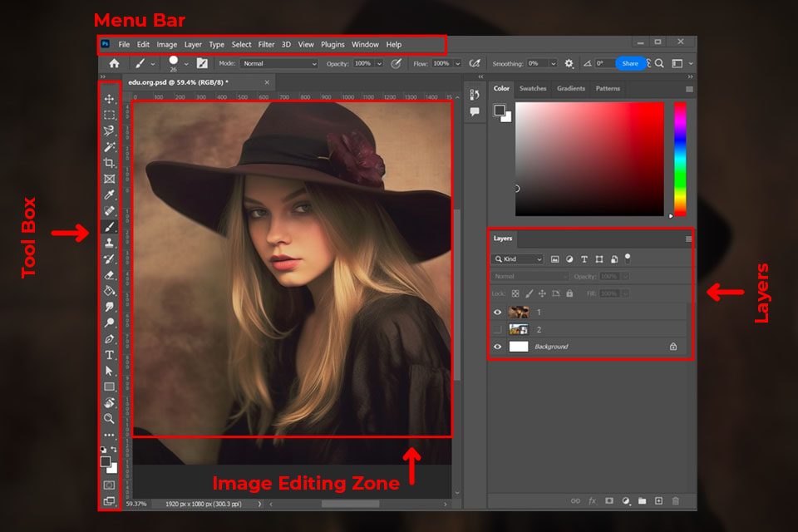Open the Filter menu
This screenshot has width=798, height=532.
click(x=266, y=44)
